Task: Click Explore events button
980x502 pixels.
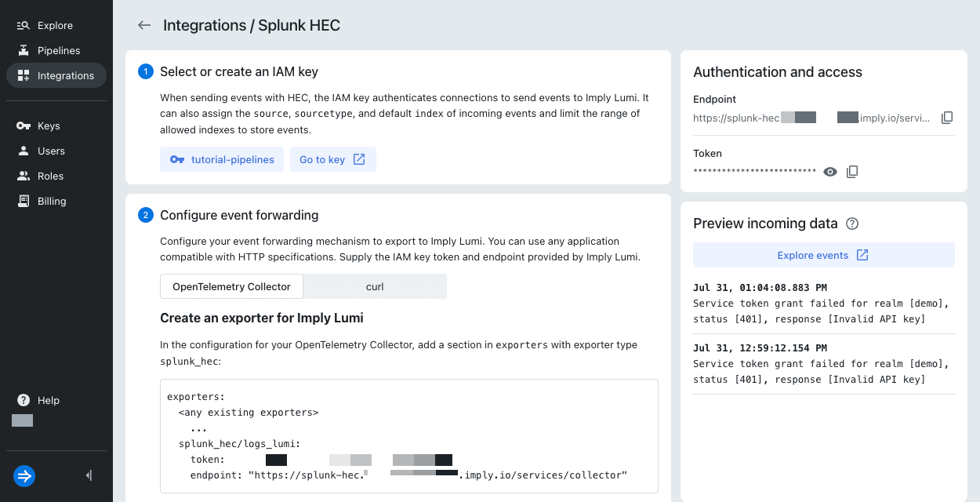Action: [x=823, y=255]
